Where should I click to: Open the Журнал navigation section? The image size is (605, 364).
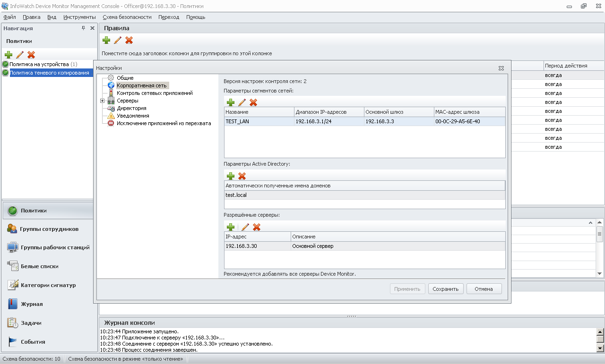pyautogui.click(x=32, y=304)
